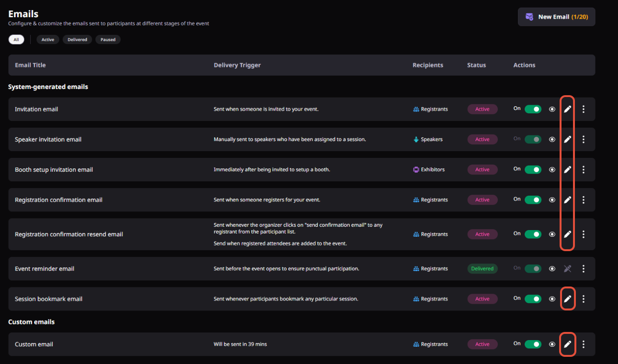Click the Email Title column header

[30, 65]
